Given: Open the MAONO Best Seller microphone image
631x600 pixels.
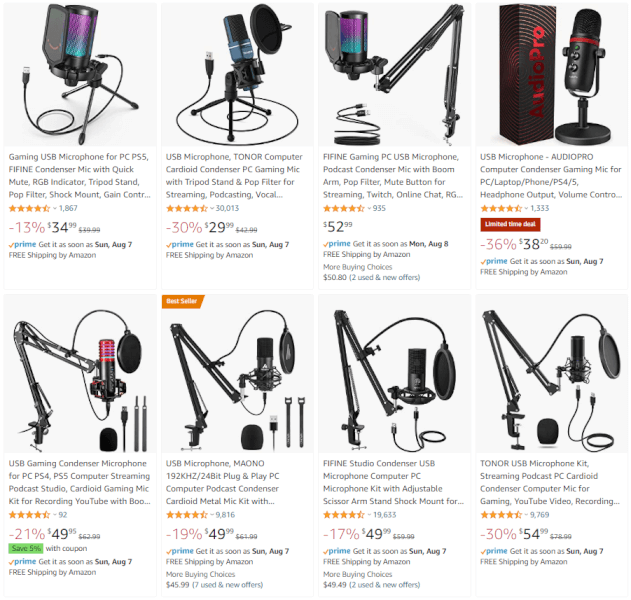Looking at the screenshot, I should pyautogui.click(x=237, y=373).
